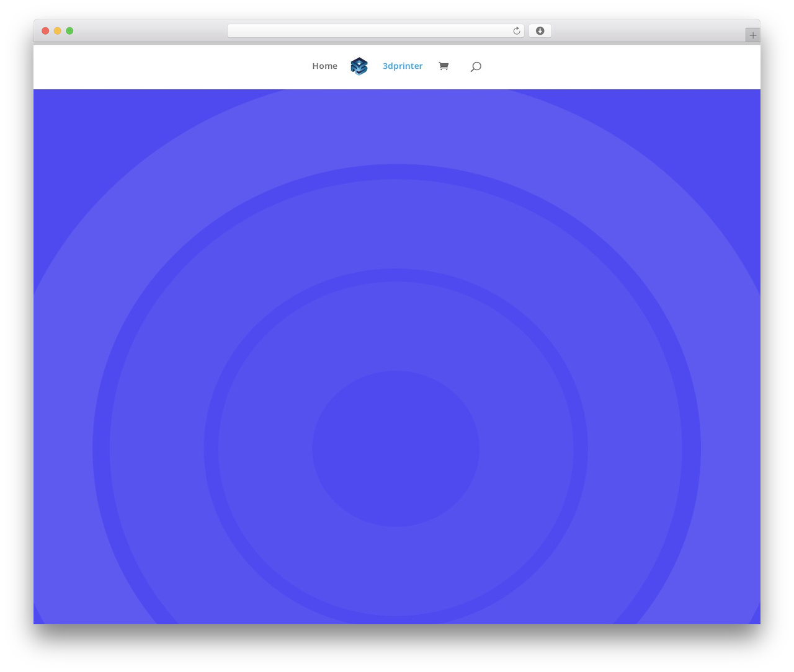
Task: Focus the browser address bar
Action: pyautogui.click(x=375, y=31)
